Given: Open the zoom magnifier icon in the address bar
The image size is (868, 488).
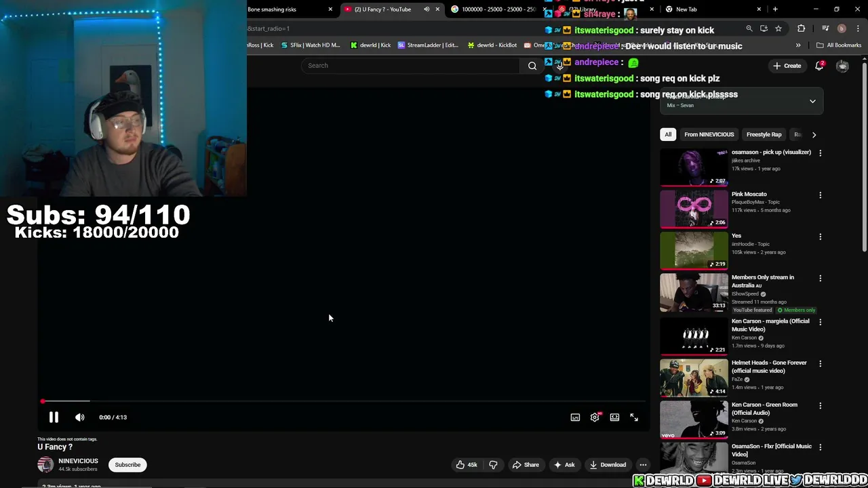Looking at the screenshot, I should [749, 28].
